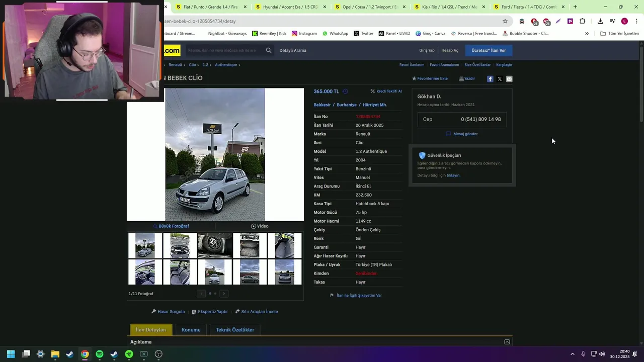Click Ekspertiz Yaptır link
This screenshot has width=644, height=362.
210,312
